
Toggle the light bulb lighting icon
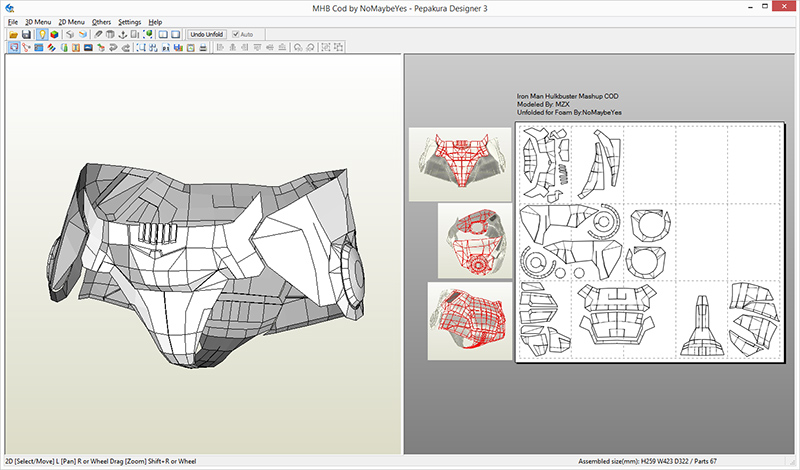pyautogui.click(x=42, y=34)
